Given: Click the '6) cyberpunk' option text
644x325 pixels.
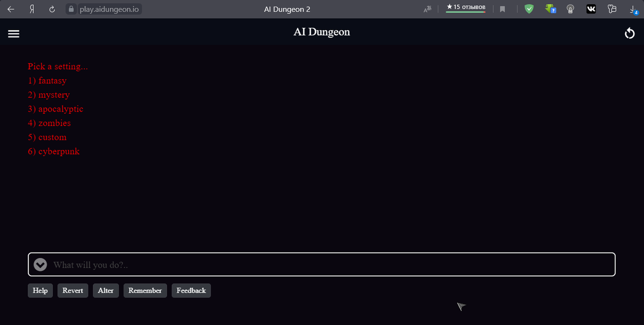Looking at the screenshot, I should click(54, 151).
